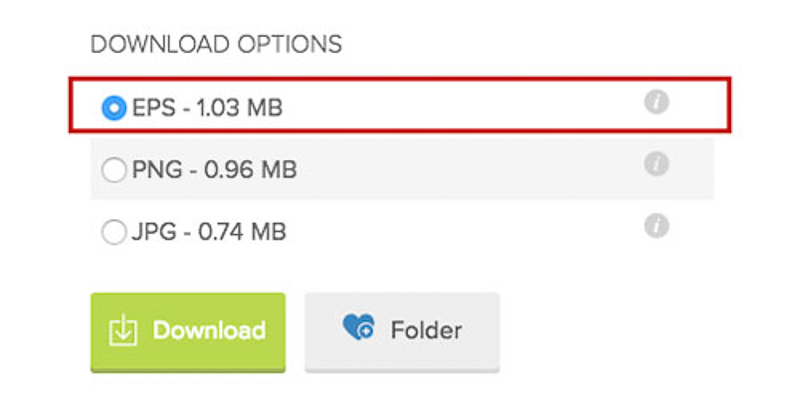This screenshot has width=800, height=418.
Task: View info icon next to JPG
Action: (x=656, y=226)
